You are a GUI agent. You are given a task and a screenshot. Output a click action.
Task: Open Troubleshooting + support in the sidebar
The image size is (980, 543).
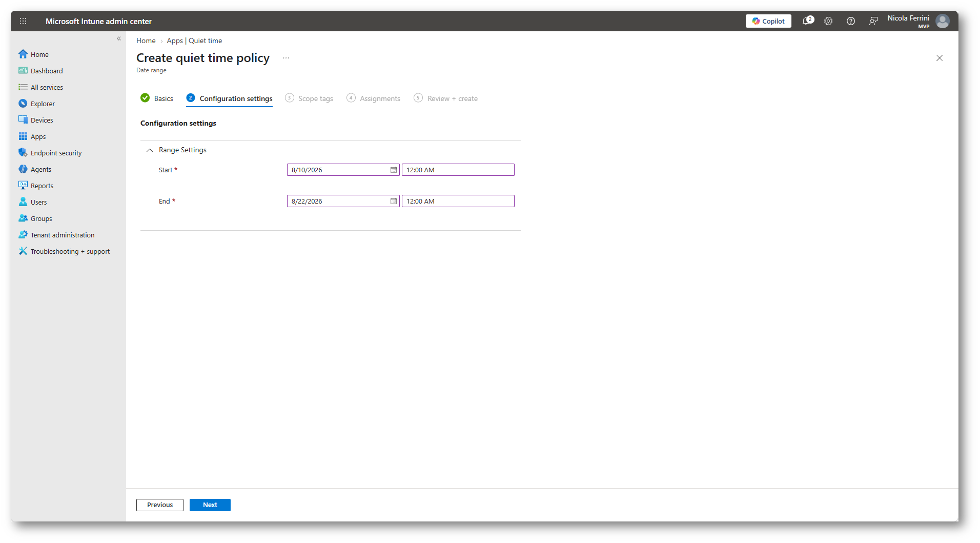tap(70, 251)
